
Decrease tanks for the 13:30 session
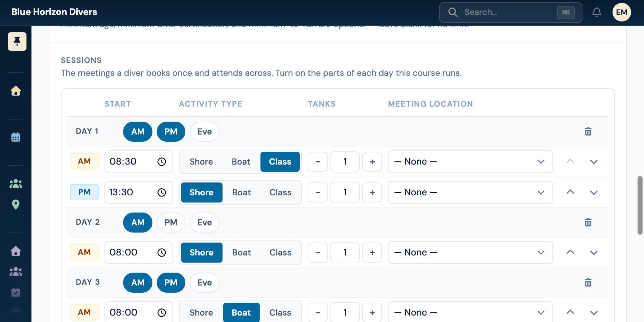318,192
